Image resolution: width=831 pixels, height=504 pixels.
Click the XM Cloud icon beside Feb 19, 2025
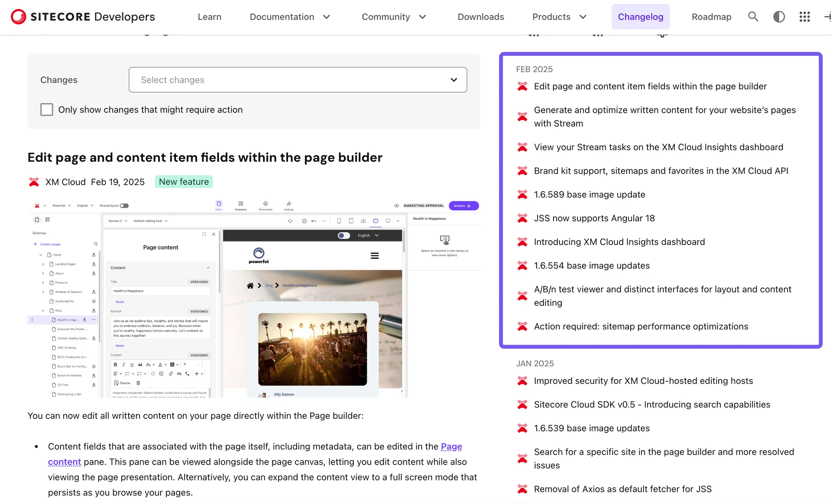pos(34,182)
